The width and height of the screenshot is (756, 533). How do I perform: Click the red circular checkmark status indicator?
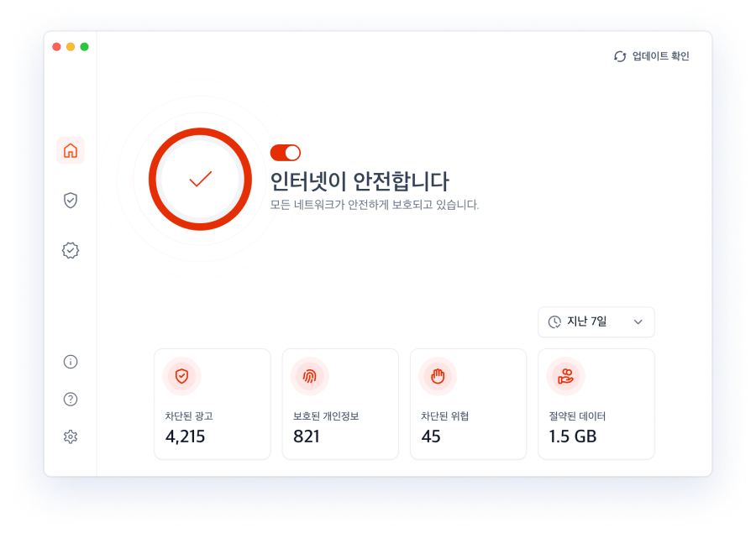(200, 180)
